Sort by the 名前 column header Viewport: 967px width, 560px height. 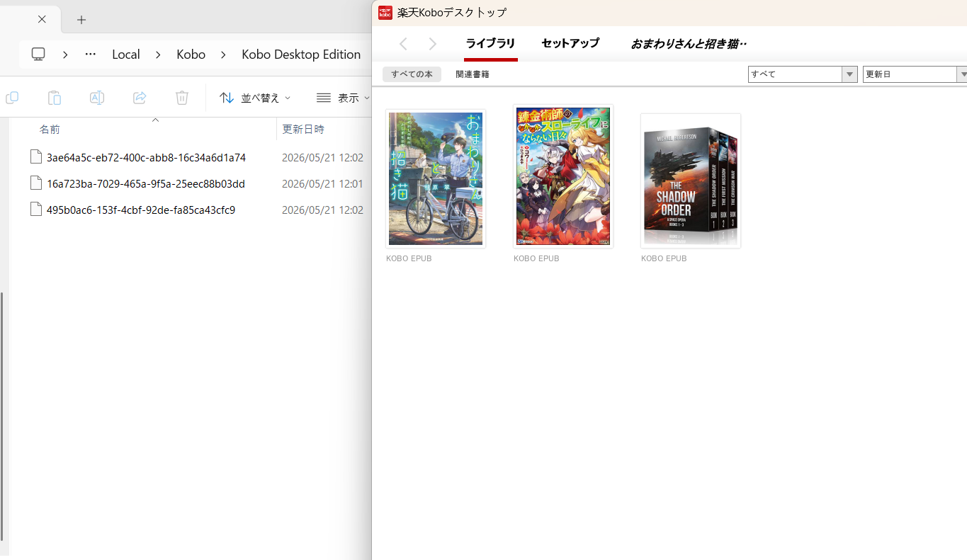[x=50, y=130]
